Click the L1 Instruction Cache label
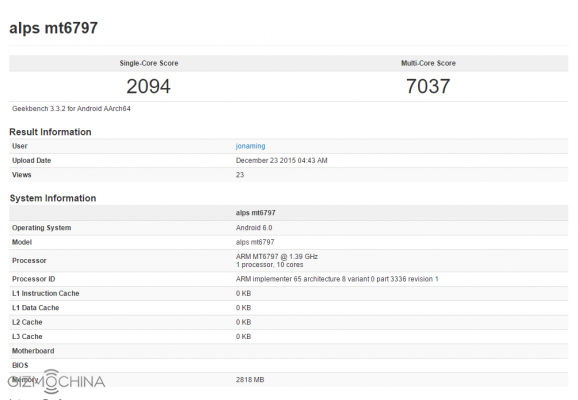This screenshot has width=578, height=400. pos(46,293)
